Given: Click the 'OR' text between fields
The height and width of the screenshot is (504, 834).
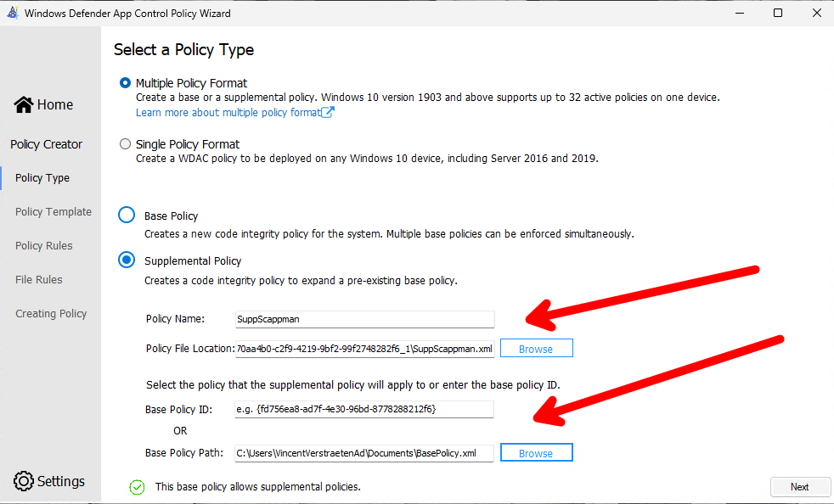Looking at the screenshot, I should 180,431.
